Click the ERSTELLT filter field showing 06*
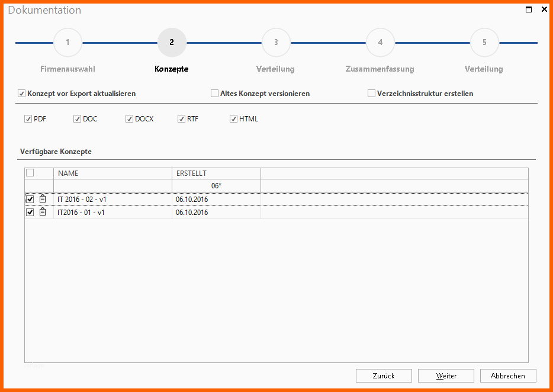This screenshot has height=392, width=553. click(x=216, y=186)
